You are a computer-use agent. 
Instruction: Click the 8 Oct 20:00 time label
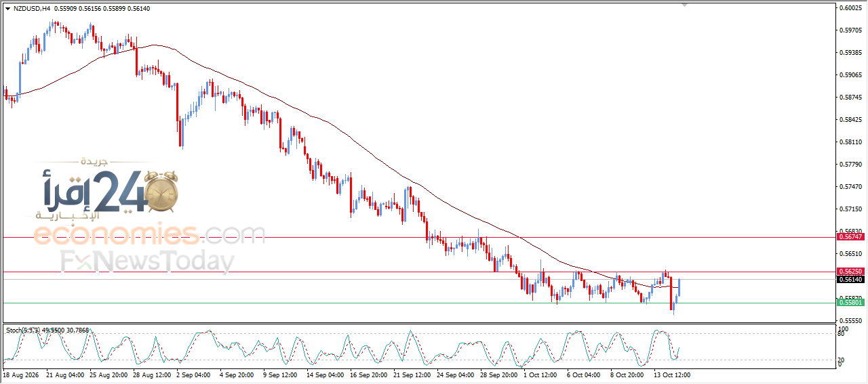(x=627, y=375)
